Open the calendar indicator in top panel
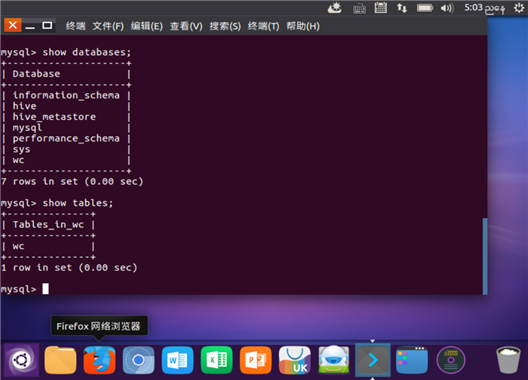The width and height of the screenshot is (528, 380). pos(381,8)
